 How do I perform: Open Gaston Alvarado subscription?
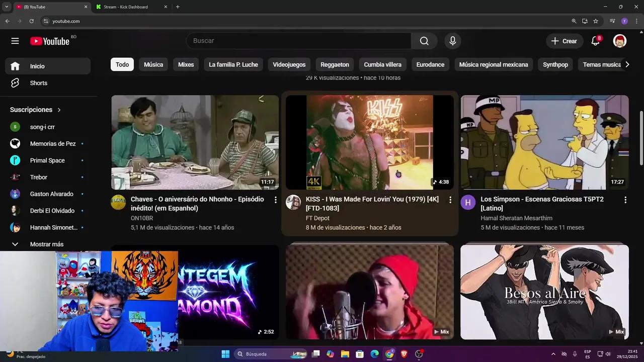(x=48, y=194)
